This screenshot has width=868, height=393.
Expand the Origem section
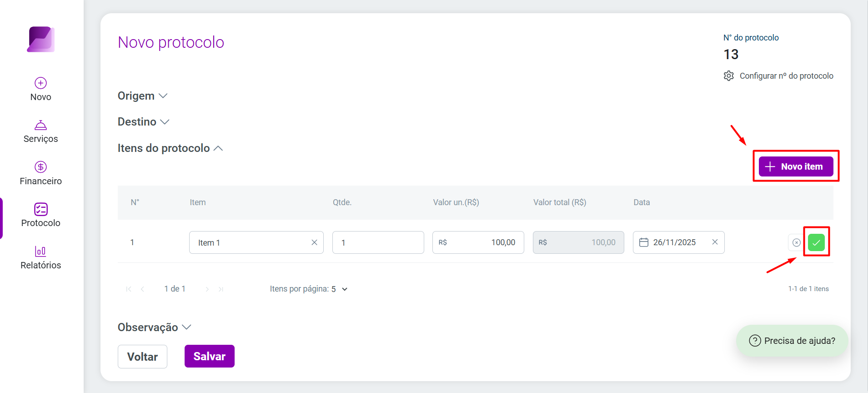click(x=143, y=96)
